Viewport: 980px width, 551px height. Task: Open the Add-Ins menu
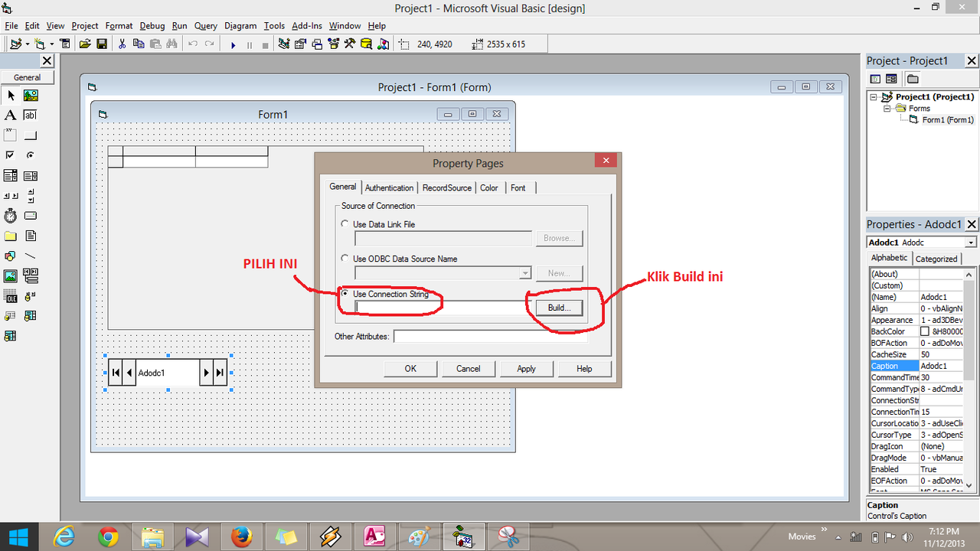pyautogui.click(x=308, y=26)
